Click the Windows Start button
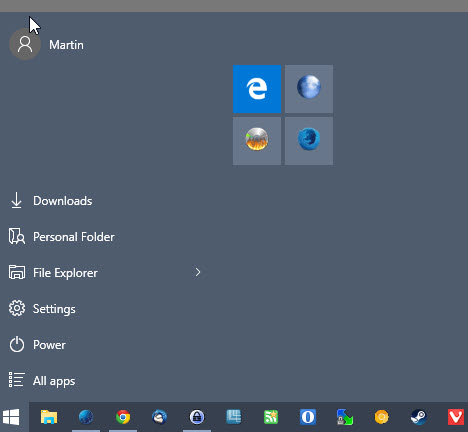Image resolution: width=468 pixels, height=432 pixels. (x=11, y=417)
